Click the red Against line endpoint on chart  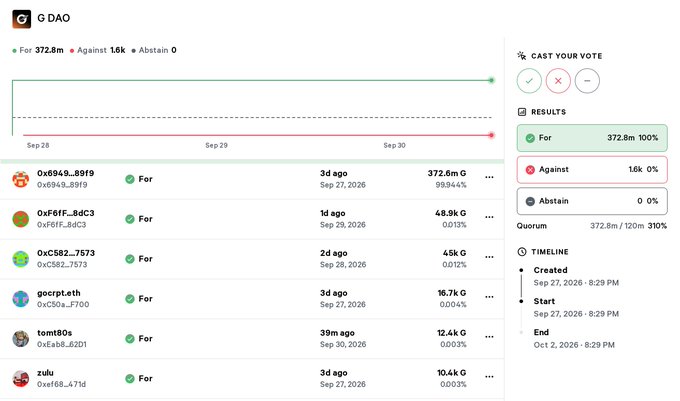491,135
